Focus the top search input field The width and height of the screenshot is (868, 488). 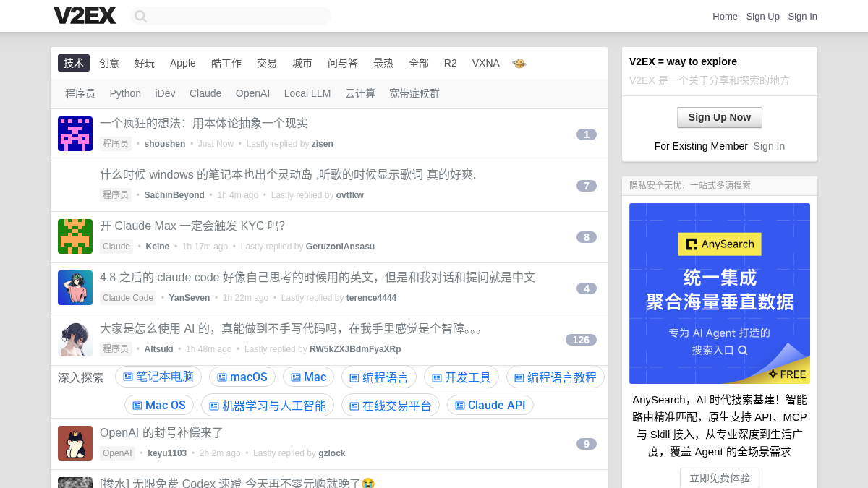tap(231, 16)
